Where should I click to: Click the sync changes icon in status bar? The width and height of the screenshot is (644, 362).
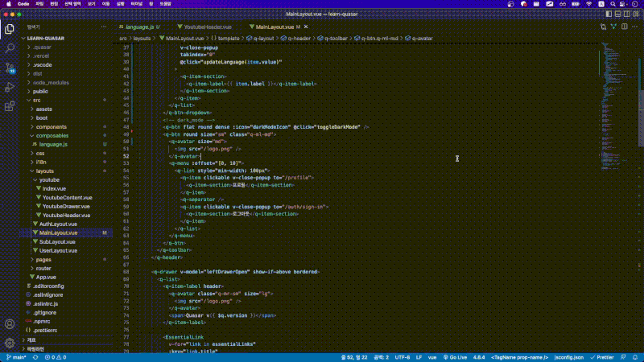coord(35,356)
